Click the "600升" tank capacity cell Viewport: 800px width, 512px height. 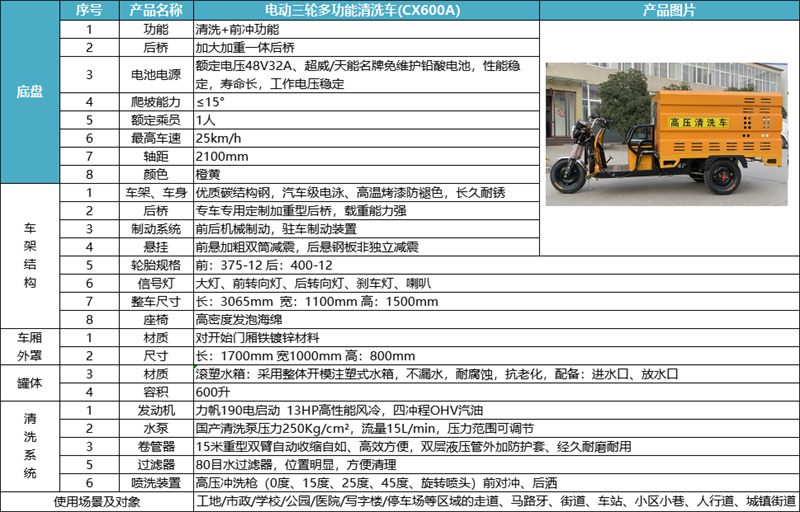(x=365, y=391)
